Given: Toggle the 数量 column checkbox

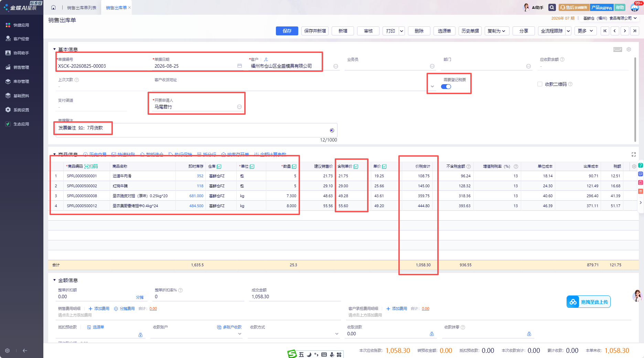Looking at the screenshot, I should pos(294,166).
